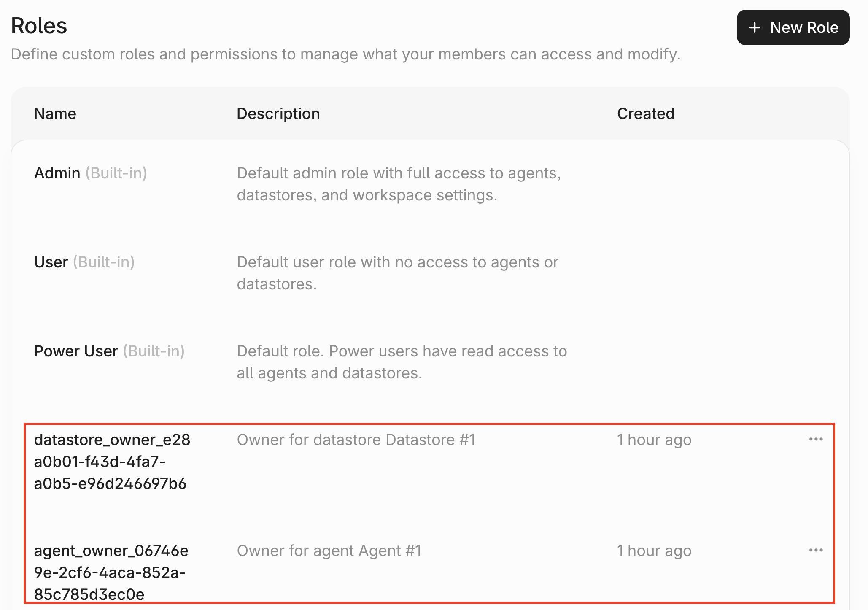Click "Owner for datastore Datastore #1" description
868x610 pixels.
pos(356,440)
